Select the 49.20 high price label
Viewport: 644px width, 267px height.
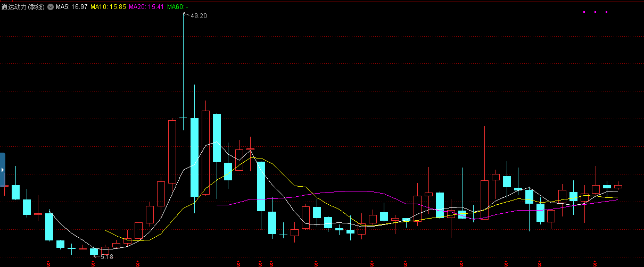(x=199, y=16)
